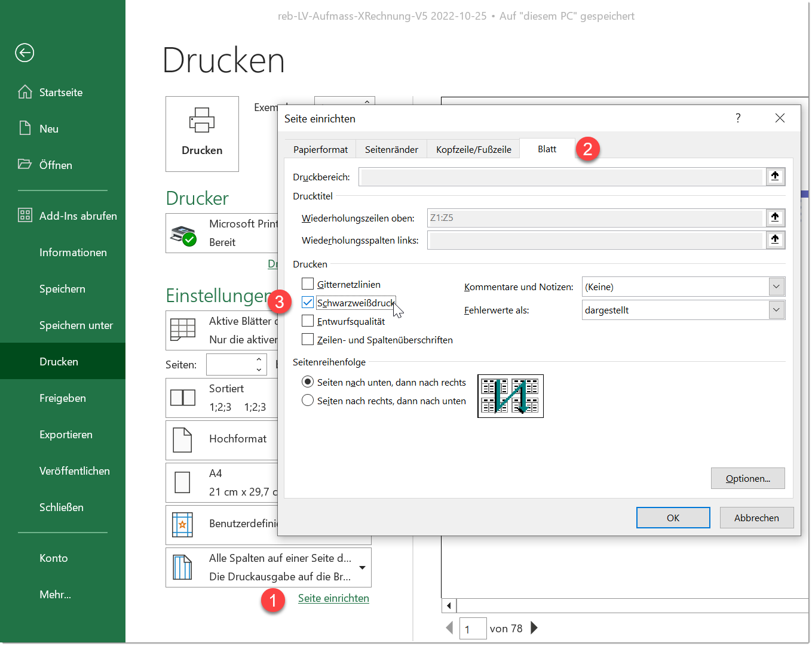Click the Druckbereich input field
This screenshot has height=646, width=812.
(x=562, y=177)
